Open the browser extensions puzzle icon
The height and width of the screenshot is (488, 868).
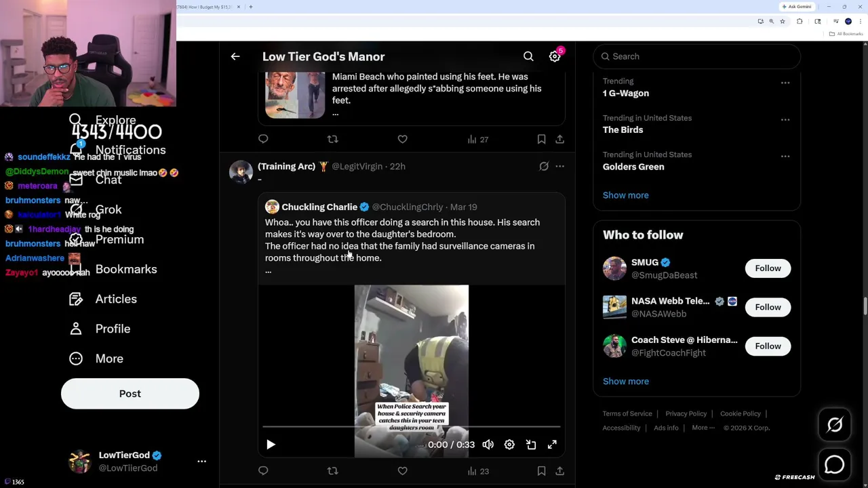[x=800, y=22]
